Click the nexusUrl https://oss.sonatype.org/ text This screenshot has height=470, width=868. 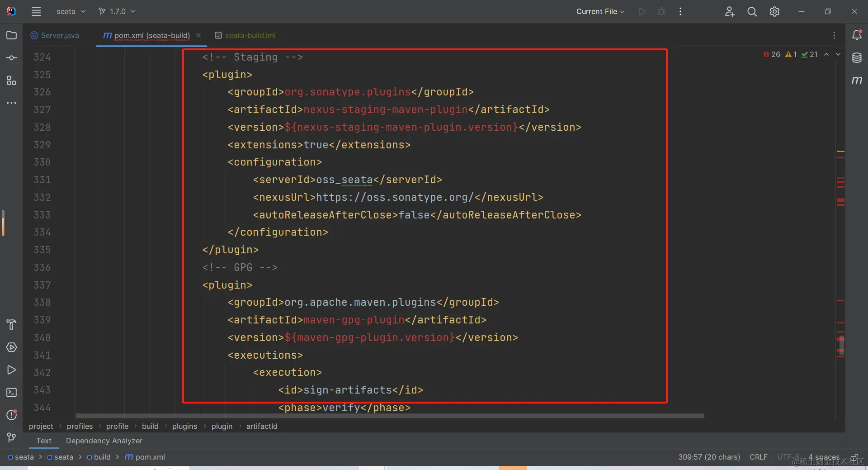395,198
